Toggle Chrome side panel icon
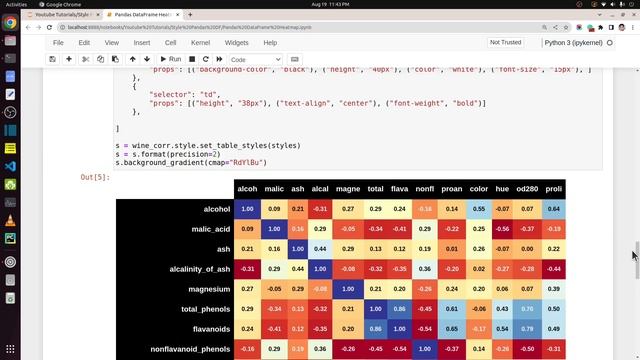This screenshot has width=640, height=360. pyautogui.click(x=611, y=27)
